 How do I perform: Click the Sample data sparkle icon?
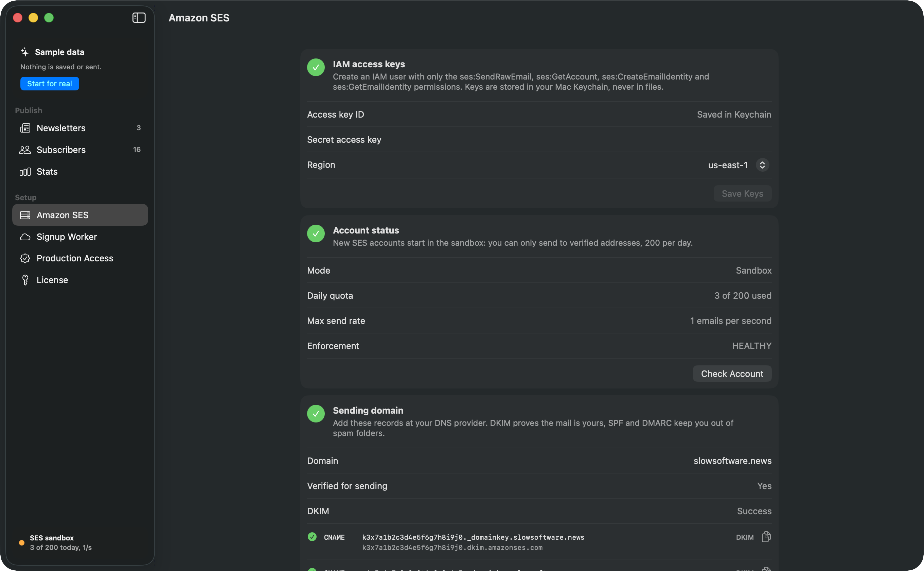(x=25, y=52)
